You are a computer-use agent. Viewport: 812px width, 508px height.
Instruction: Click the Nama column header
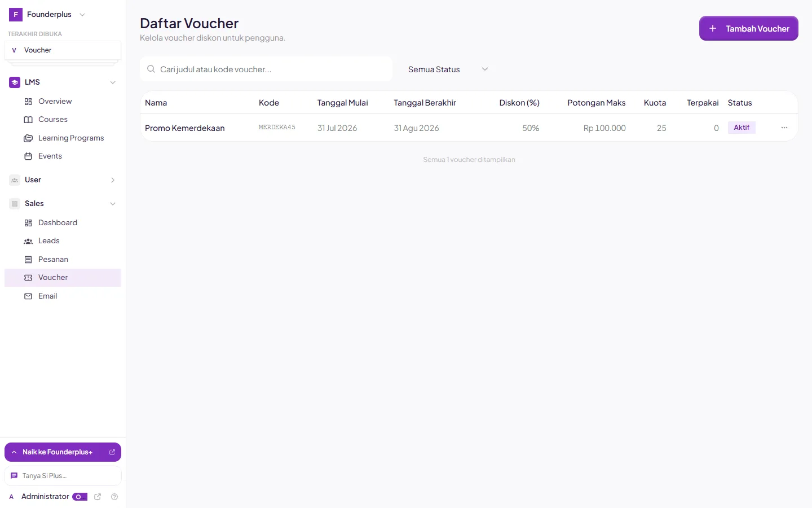click(x=156, y=103)
